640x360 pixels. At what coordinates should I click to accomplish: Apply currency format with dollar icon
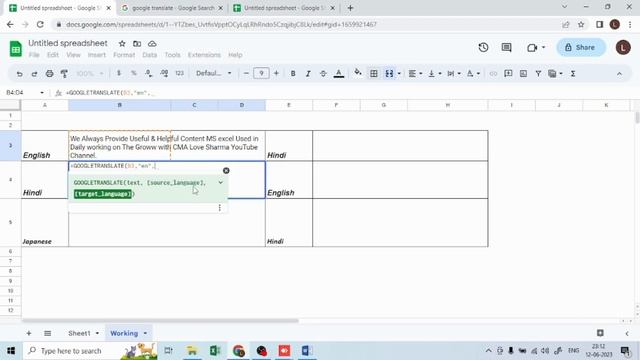click(119, 73)
